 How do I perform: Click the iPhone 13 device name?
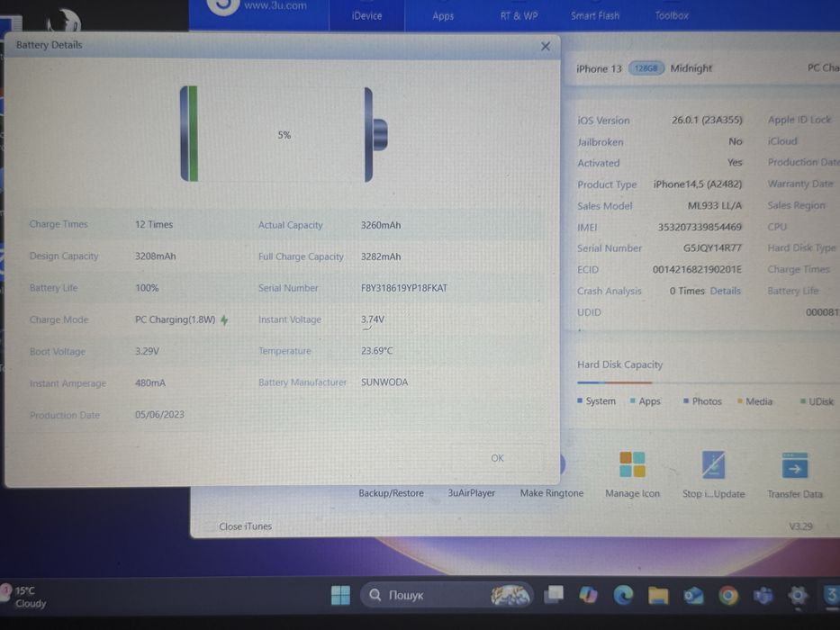pyautogui.click(x=599, y=68)
